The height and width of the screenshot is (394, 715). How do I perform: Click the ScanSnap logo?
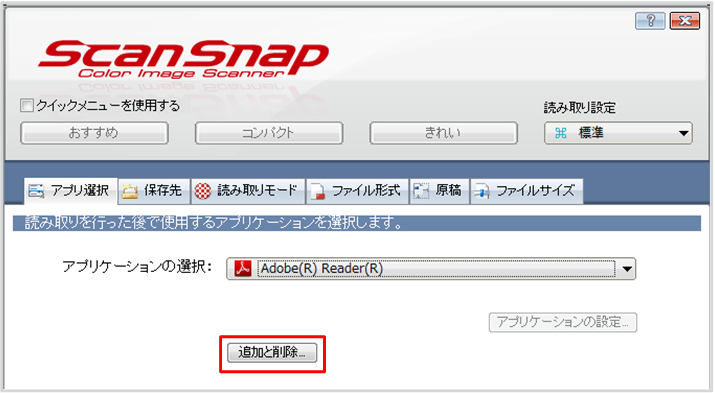pos(182,58)
